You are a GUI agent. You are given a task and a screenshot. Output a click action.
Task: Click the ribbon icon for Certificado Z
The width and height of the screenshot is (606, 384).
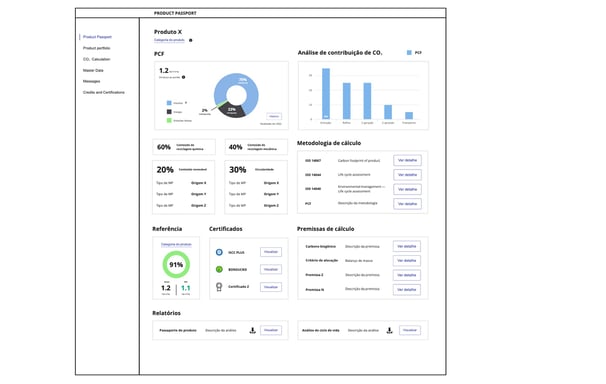tap(219, 287)
